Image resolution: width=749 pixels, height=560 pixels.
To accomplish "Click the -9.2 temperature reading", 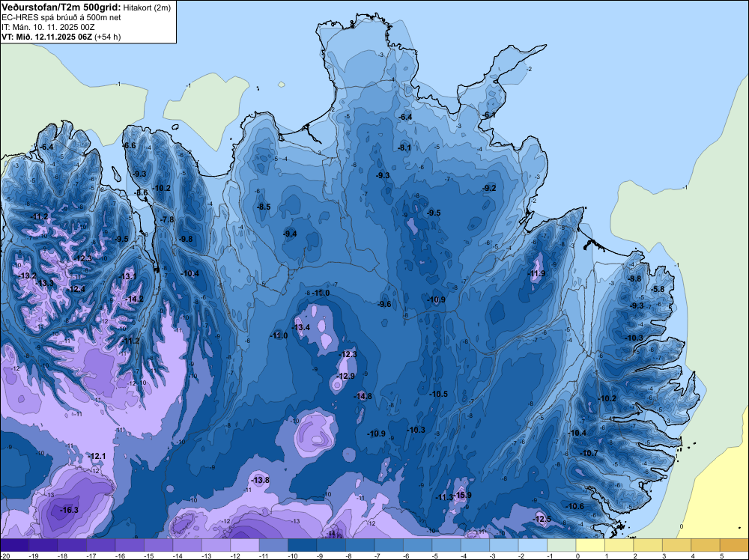I will coord(489,189).
